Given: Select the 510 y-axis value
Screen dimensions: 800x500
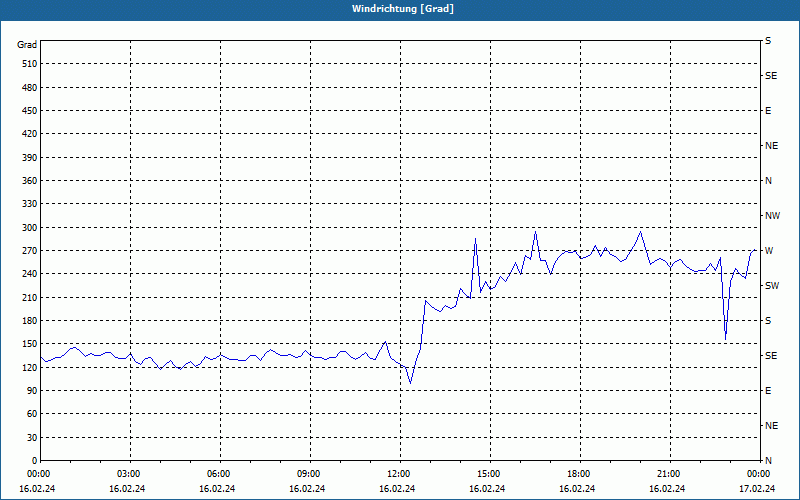Looking at the screenshot, I should [x=30, y=64].
